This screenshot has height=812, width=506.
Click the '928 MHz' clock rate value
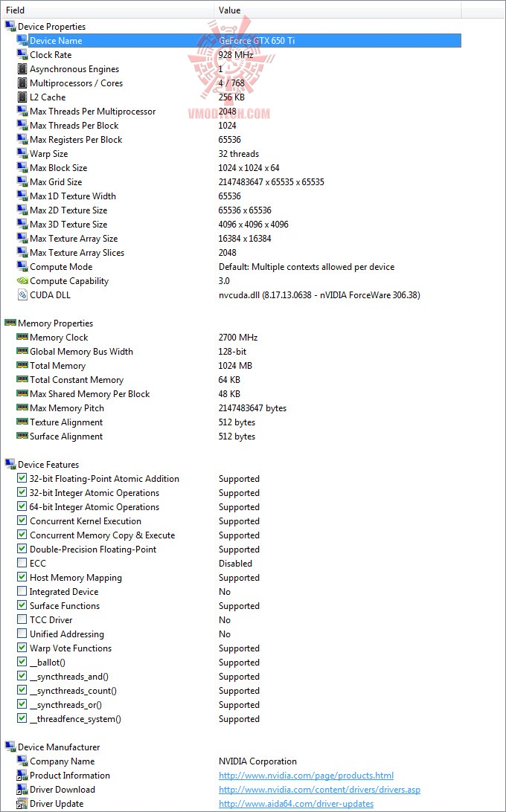pos(236,54)
